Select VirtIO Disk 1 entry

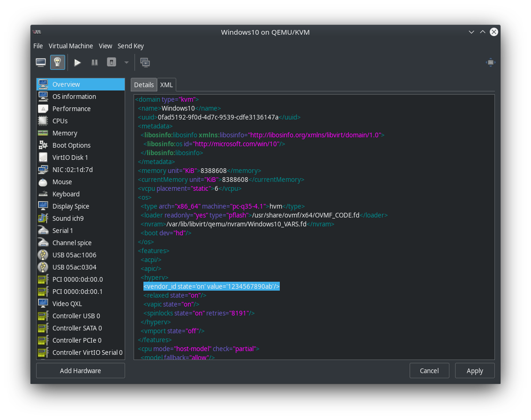tap(81, 157)
